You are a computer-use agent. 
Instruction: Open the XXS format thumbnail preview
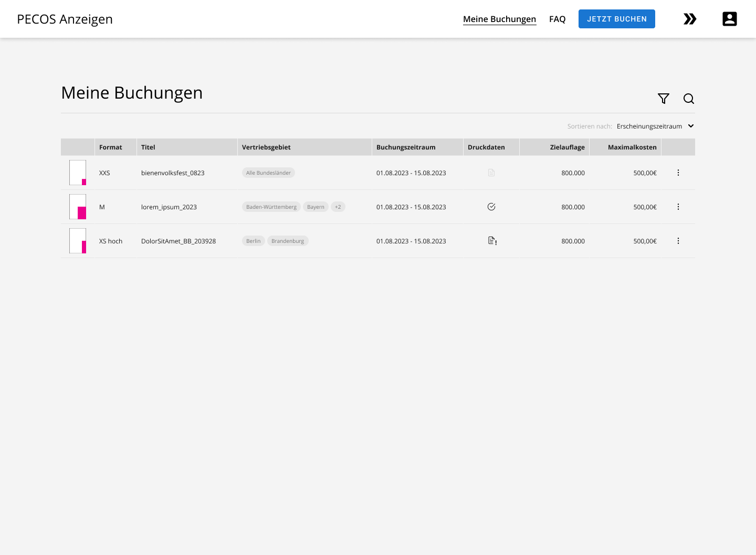click(x=78, y=173)
